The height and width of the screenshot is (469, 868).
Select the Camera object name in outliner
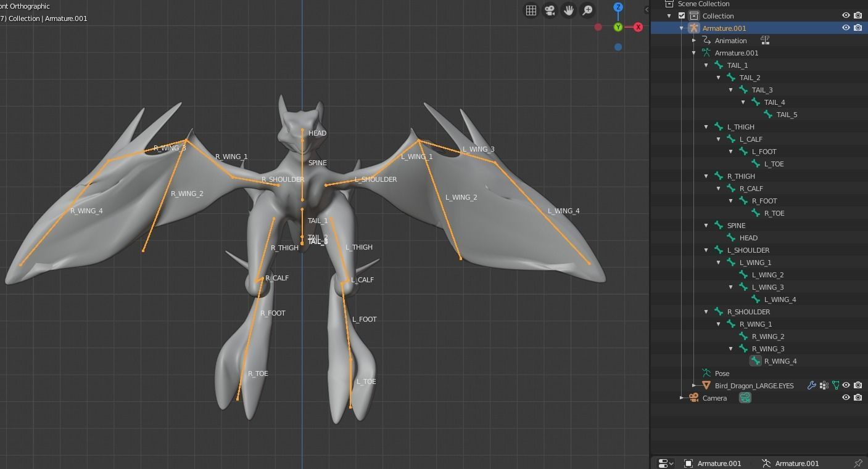(x=714, y=398)
